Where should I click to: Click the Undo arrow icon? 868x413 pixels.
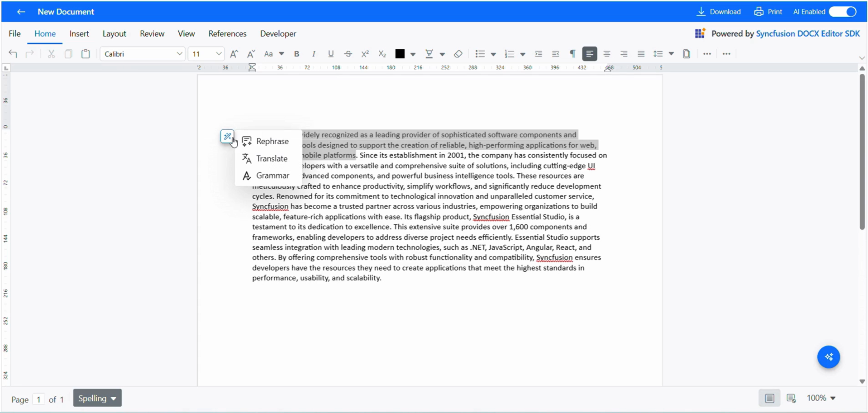[13, 54]
